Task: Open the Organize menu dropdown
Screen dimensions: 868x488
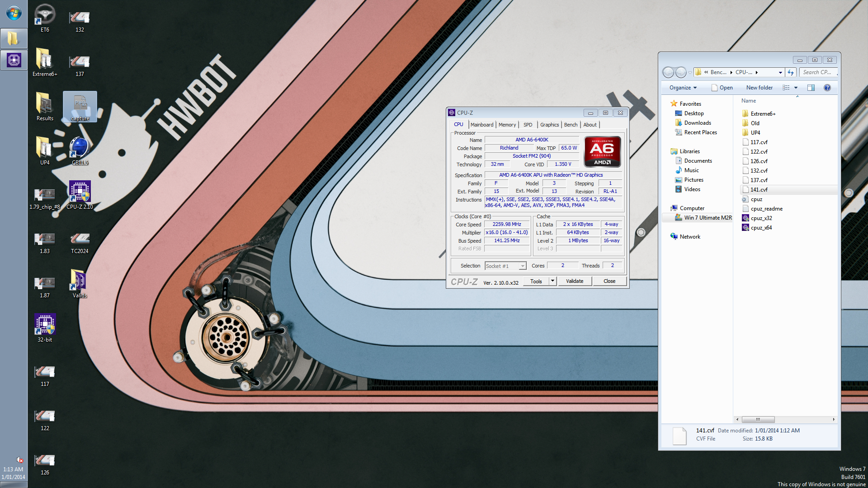Action: point(683,88)
